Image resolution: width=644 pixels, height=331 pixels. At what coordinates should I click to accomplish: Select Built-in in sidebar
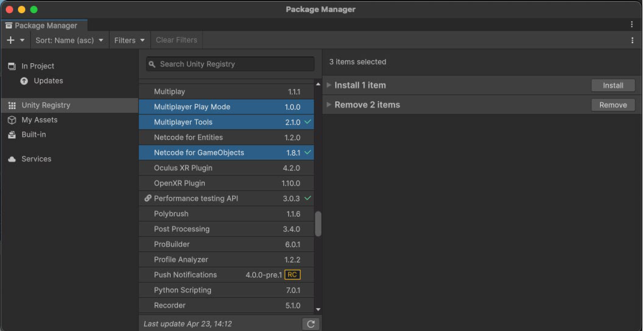[70, 134]
